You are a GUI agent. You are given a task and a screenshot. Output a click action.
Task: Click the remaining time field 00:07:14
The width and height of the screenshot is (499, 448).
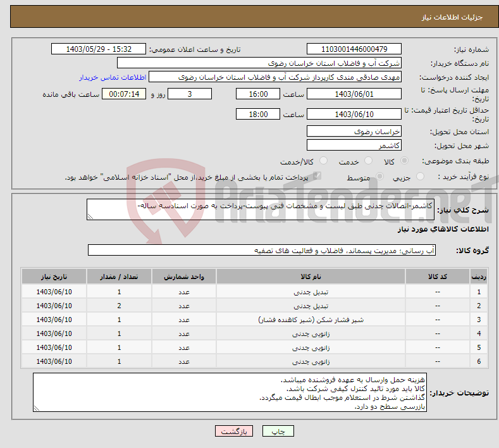click(x=124, y=94)
